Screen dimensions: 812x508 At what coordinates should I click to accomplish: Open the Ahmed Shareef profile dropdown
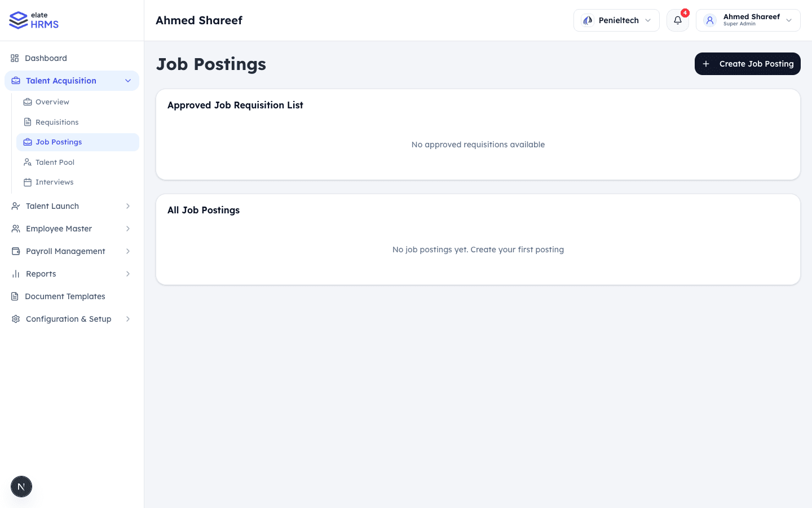pos(788,20)
